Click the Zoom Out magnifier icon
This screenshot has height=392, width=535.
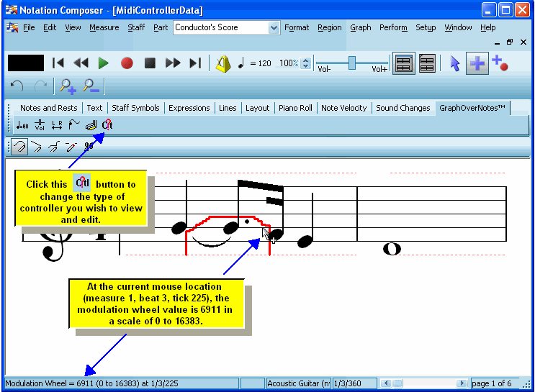pyautogui.click(x=91, y=86)
